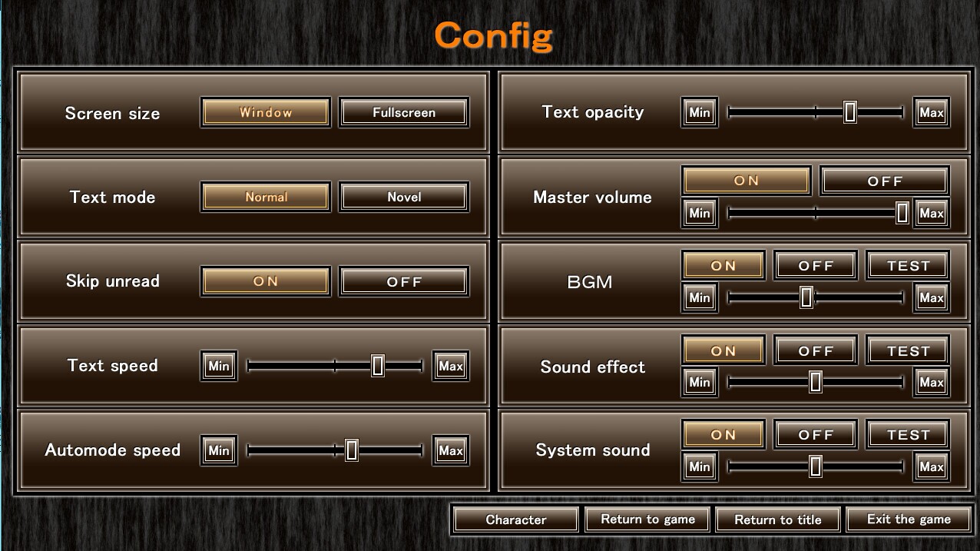The width and height of the screenshot is (980, 551).
Task: Select Novel text mode
Action: [x=404, y=197]
